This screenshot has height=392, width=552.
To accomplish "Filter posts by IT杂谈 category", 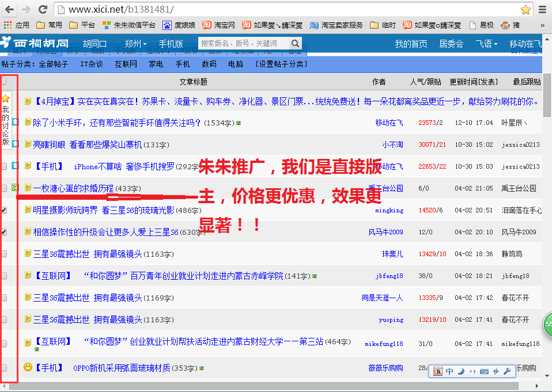I will 92,64.
